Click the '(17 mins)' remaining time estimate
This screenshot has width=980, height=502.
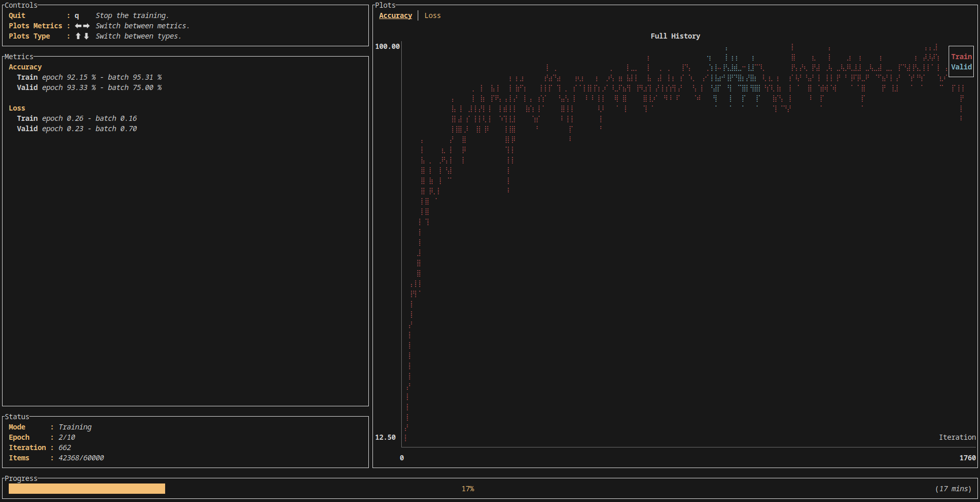click(x=953, y=489)
